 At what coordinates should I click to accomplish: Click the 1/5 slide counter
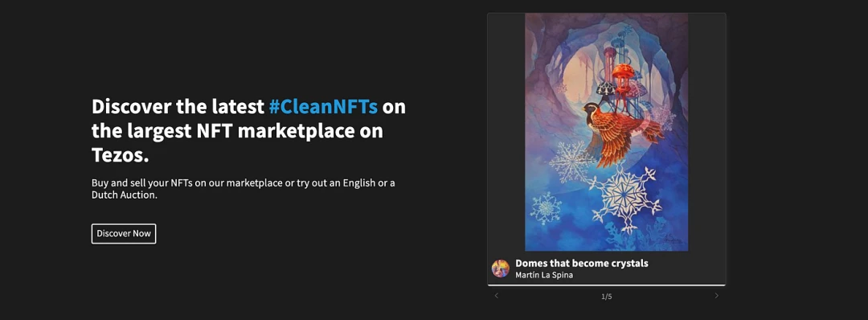(x=607, y=296)
